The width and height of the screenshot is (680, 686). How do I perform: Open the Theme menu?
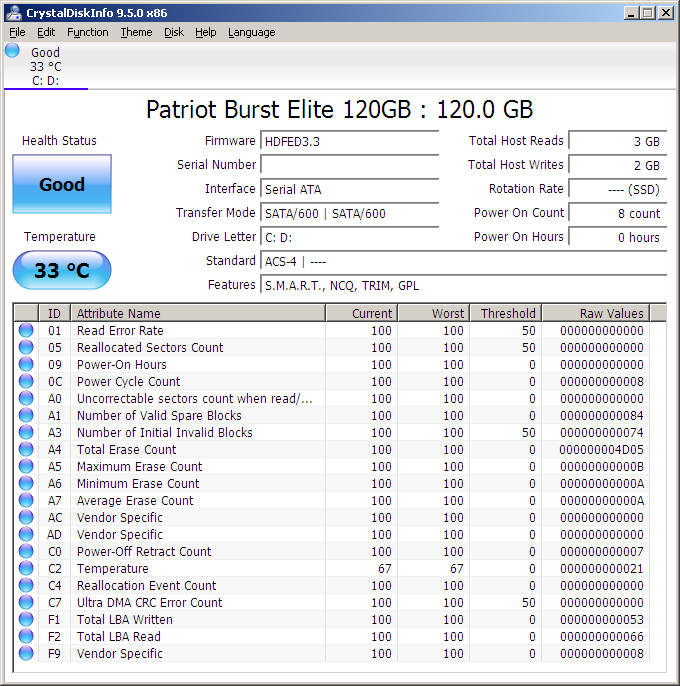tap(137, 32)
